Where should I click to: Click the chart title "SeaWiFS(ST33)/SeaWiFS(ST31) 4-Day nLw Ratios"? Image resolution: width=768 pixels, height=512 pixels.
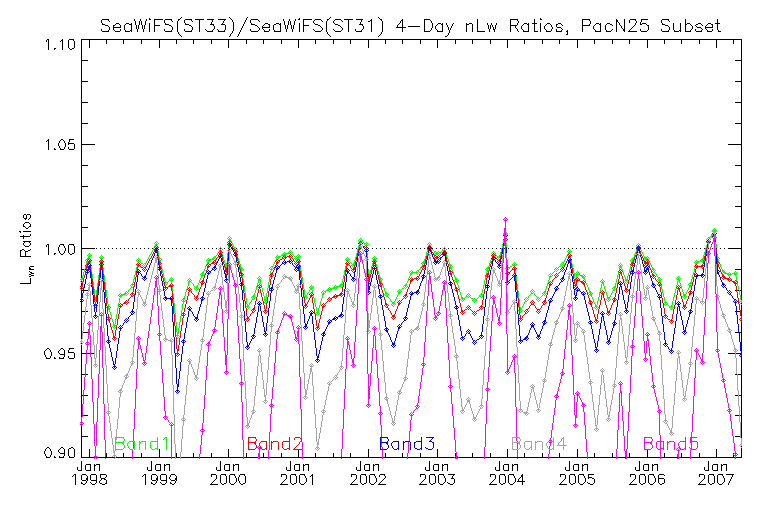[410, 25]
